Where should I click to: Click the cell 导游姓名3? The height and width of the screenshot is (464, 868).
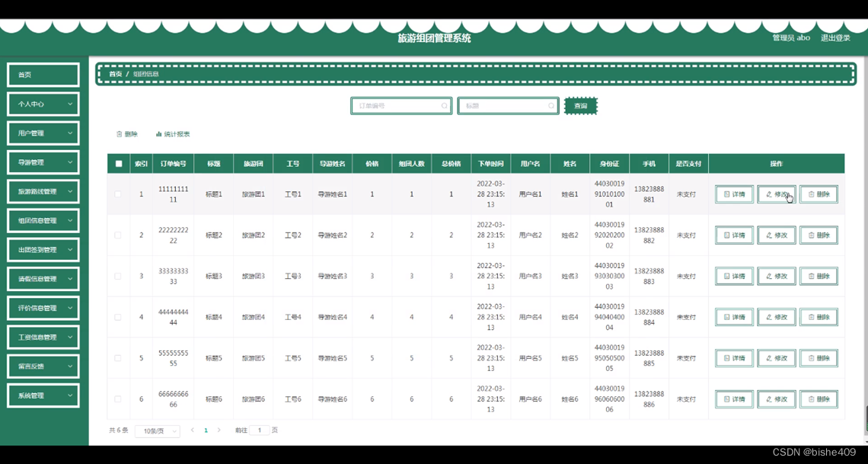332,277
